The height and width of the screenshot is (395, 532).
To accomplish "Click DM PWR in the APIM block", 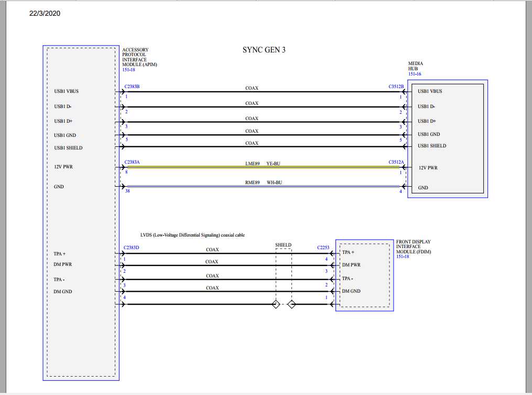I will 63,264.
